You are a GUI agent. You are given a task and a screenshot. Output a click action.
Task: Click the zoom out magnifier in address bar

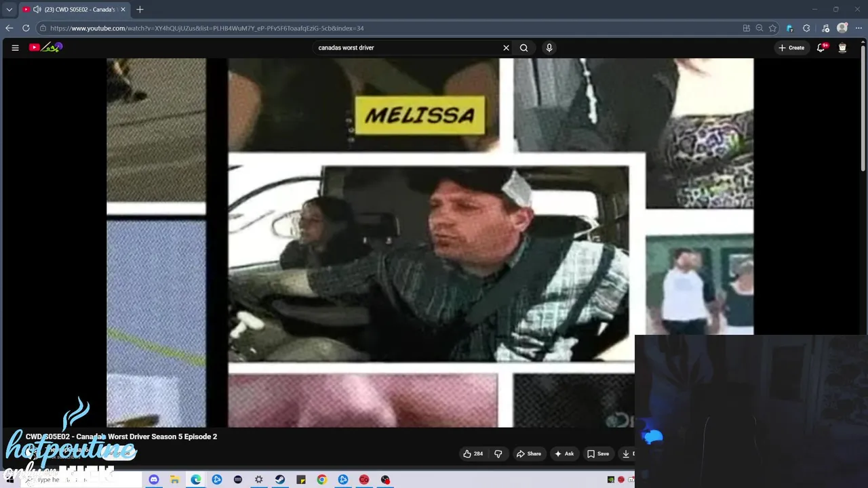[x=759, y=28]
